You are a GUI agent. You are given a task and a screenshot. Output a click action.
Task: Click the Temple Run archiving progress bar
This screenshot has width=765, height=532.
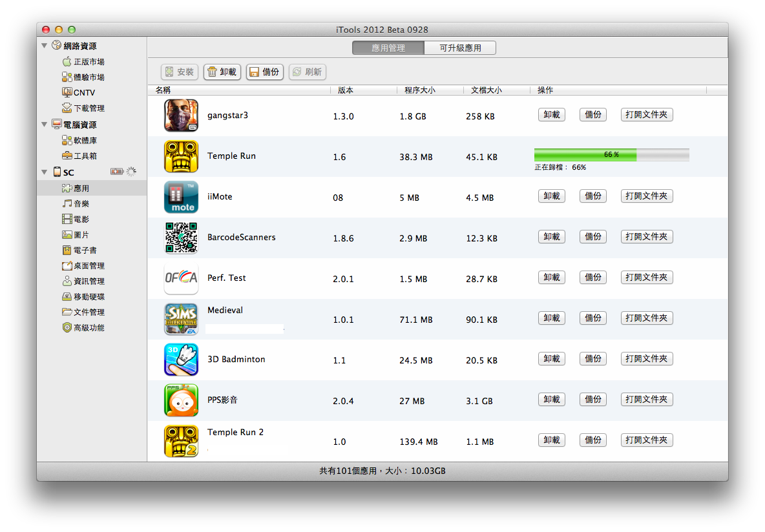tap(611, 155)
